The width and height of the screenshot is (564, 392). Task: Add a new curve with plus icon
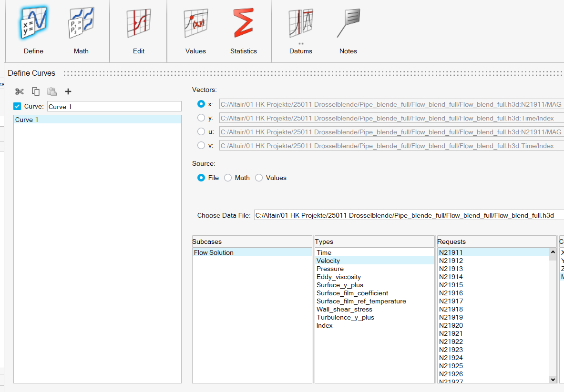pos(68,91)
